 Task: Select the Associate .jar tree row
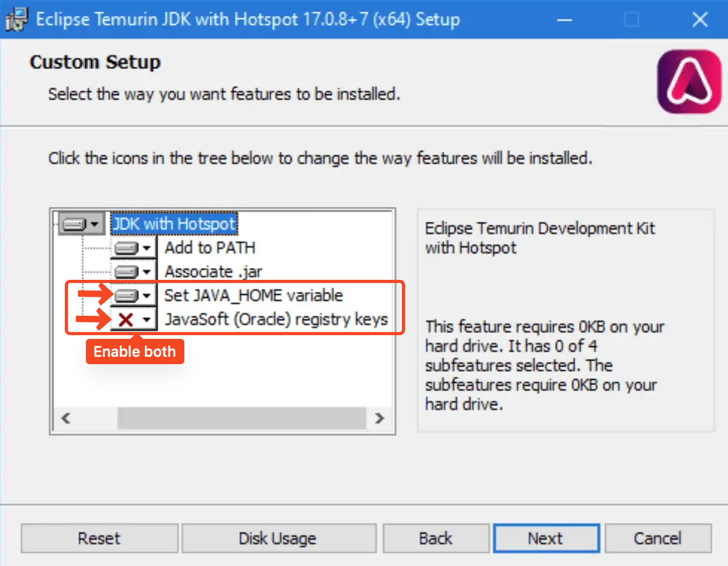213,272
